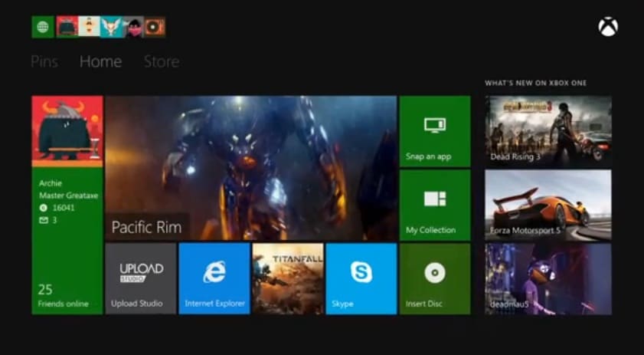Switch to the Home tab
The image size is (644, 355).
(100, 61)
